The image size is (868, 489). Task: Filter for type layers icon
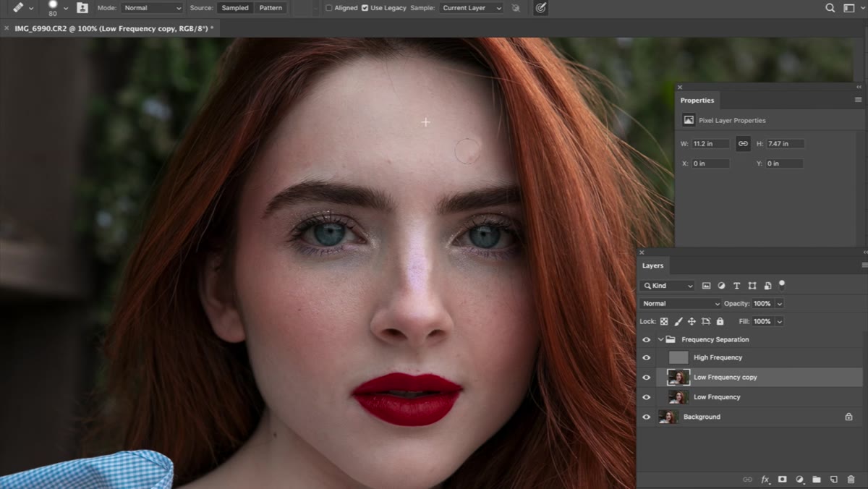pyautogui.click(x=736, y=286)
